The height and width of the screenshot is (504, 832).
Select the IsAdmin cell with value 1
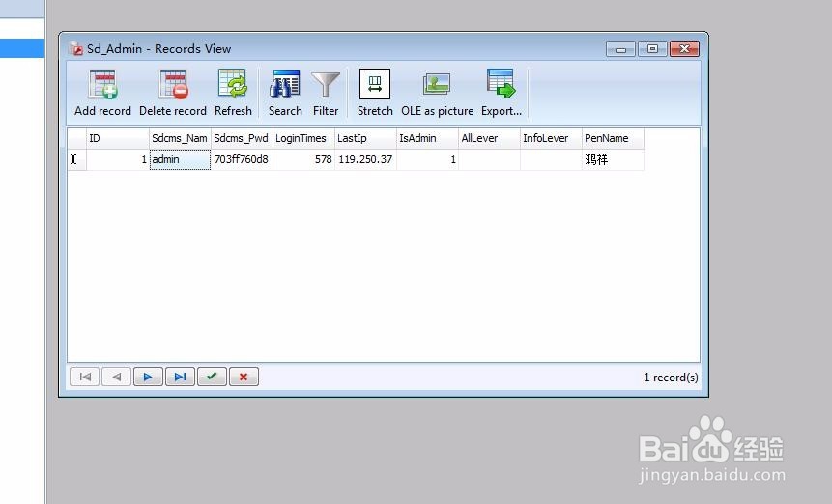pyautogui.click(x=428, y=159)
